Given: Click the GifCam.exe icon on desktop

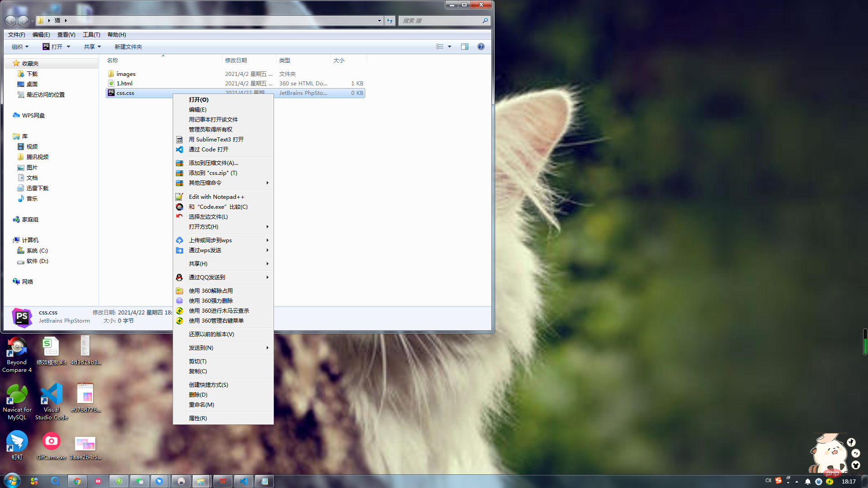Looking at the screenshot, I should pos(51,441).
